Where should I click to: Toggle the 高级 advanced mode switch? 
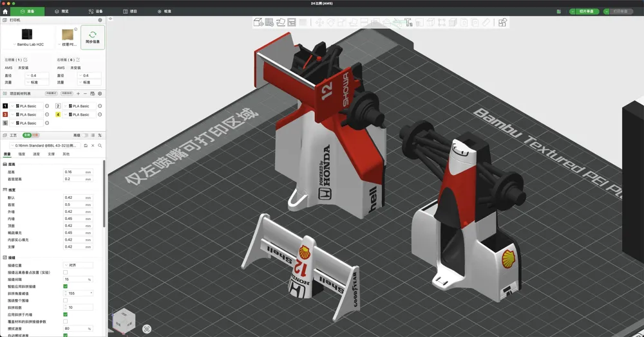[x=86, y=135]
